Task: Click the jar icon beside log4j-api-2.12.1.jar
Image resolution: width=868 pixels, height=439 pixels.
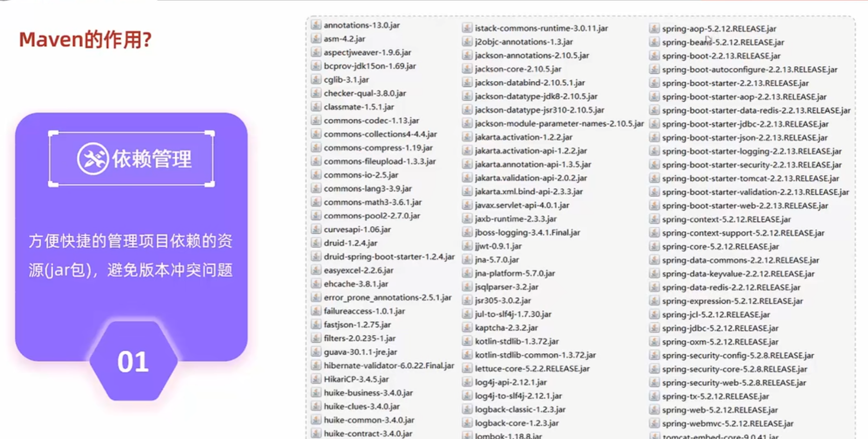Action: (467, 382)
